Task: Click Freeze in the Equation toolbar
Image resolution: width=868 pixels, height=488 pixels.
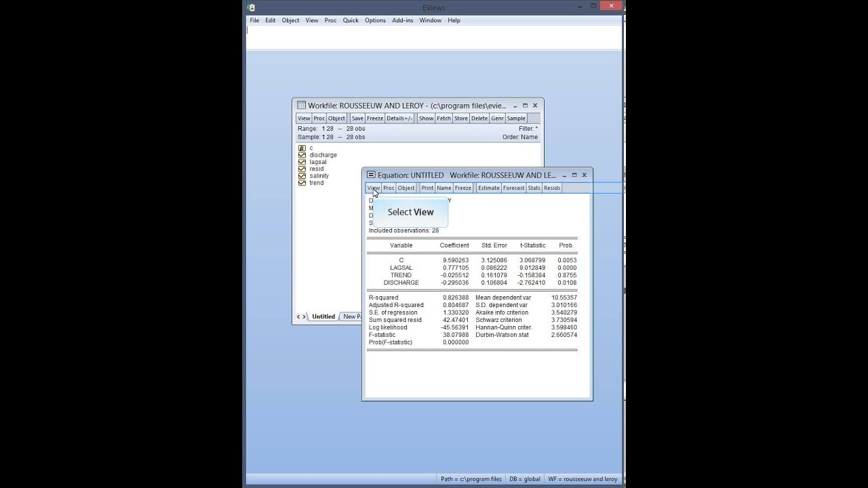Action: [x=463, y=188]
